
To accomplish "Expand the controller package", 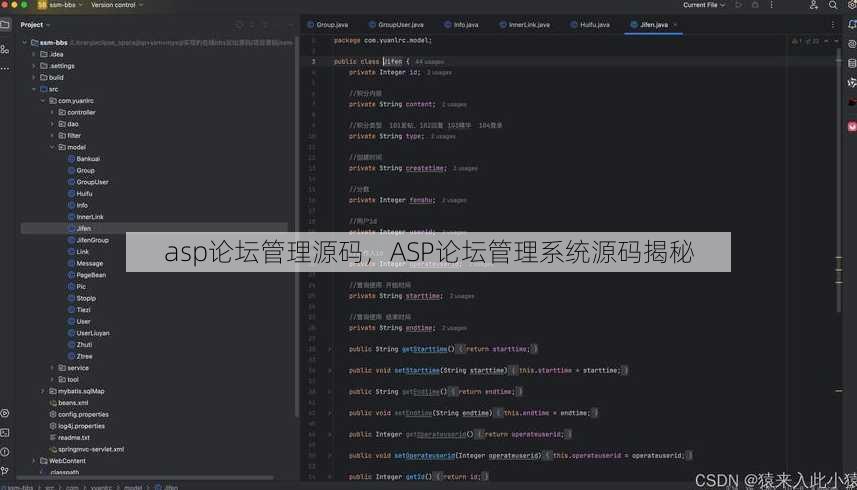I will click(x=52, y=113).
